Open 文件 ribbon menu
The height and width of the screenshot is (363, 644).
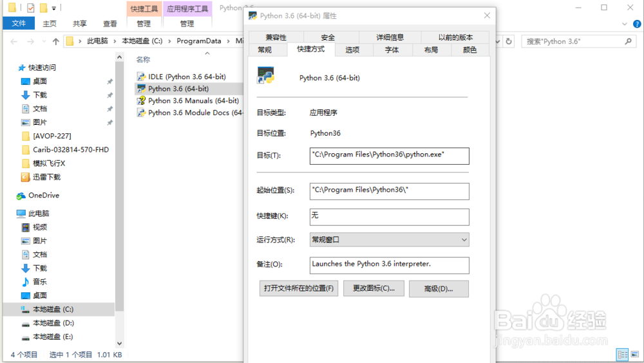(19, 23)
